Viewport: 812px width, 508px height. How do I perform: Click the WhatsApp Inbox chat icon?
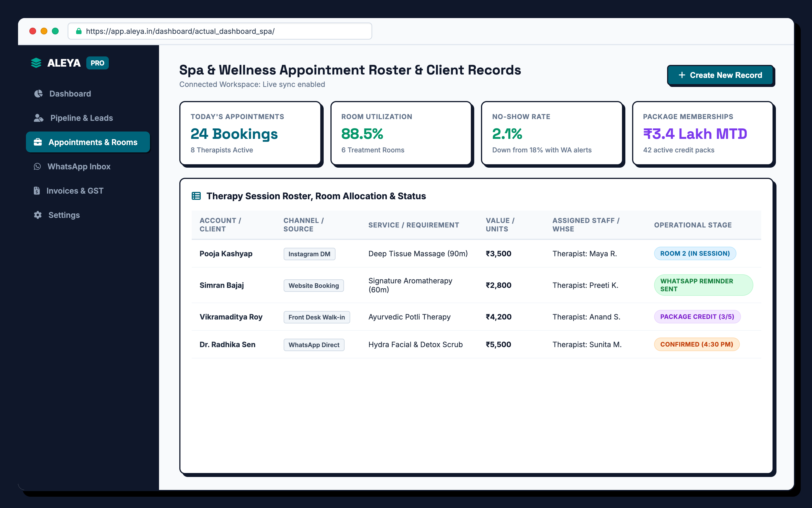pos(37,166)
